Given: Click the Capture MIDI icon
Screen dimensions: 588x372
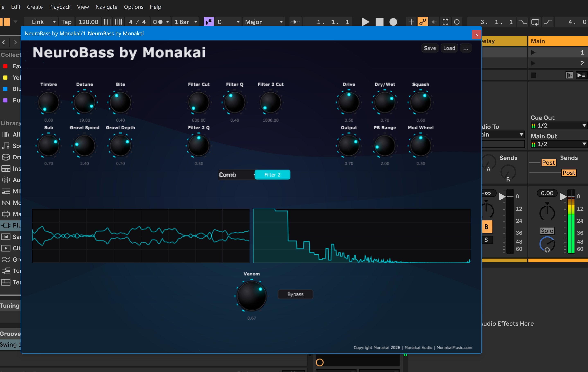Looking at the screenshot, I should [x=445, y=22].
